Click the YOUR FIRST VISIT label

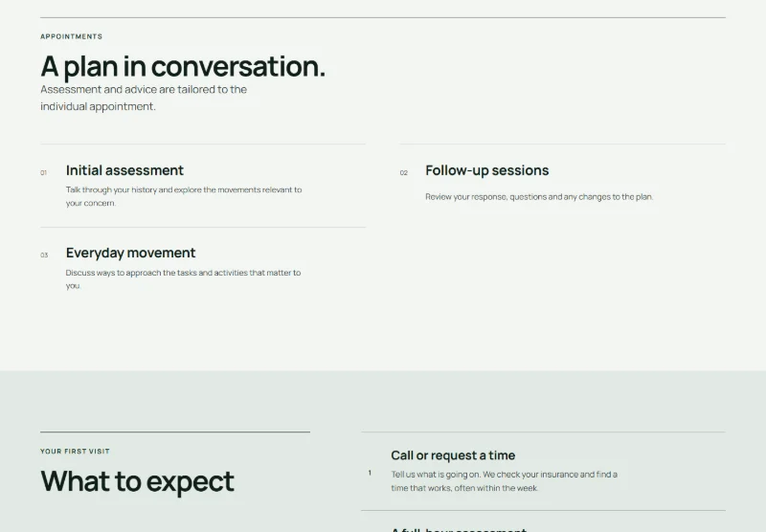pos(76,452)
